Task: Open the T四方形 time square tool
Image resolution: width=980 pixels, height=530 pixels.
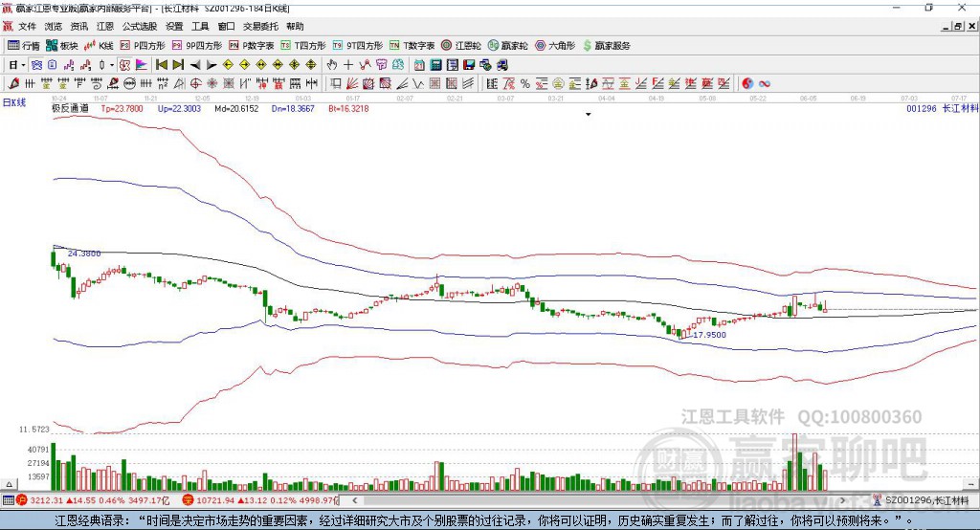Action: [x=303, y=46]
